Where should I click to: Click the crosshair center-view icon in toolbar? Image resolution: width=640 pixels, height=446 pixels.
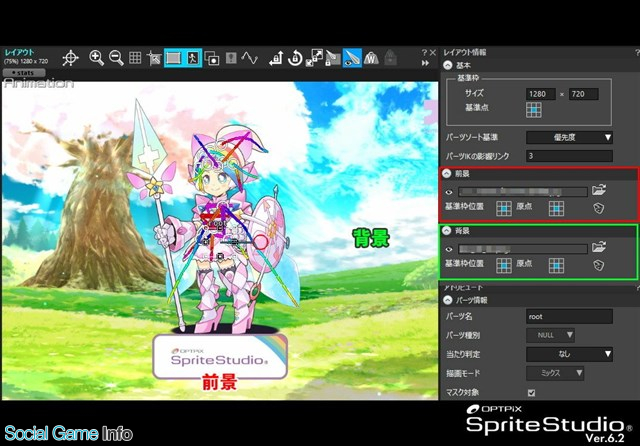tap(70, 58)
